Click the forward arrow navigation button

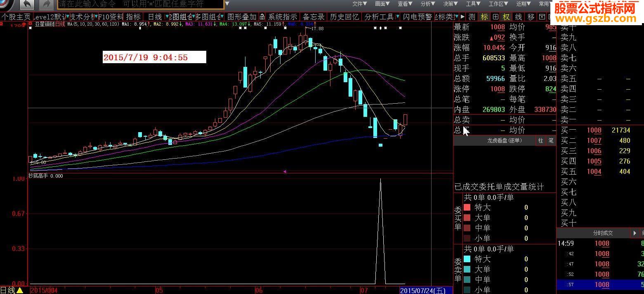coord(47,5)
